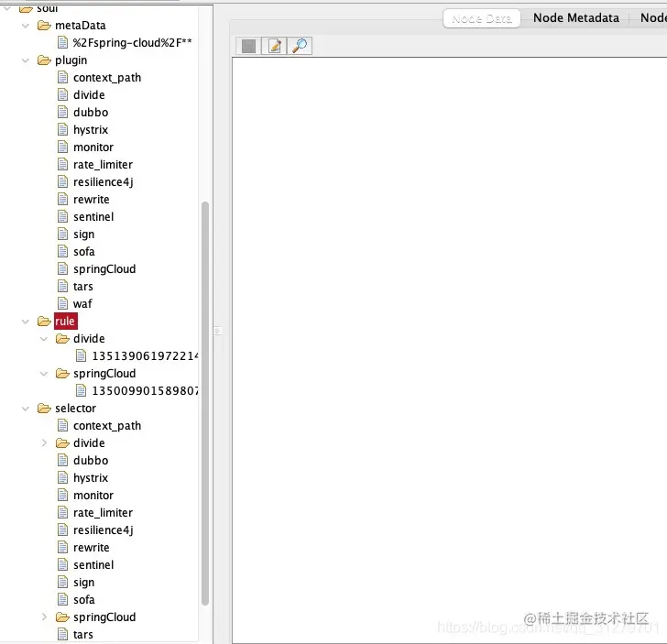The image size is (667, 644).
Task: Select the %2Fspring-cloud%2F** node
Action: [132, 43]
